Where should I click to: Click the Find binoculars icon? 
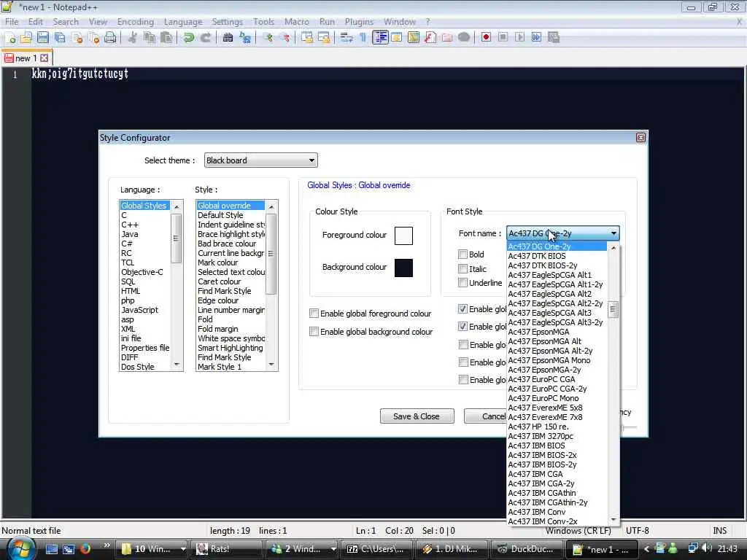pos(228,38)
